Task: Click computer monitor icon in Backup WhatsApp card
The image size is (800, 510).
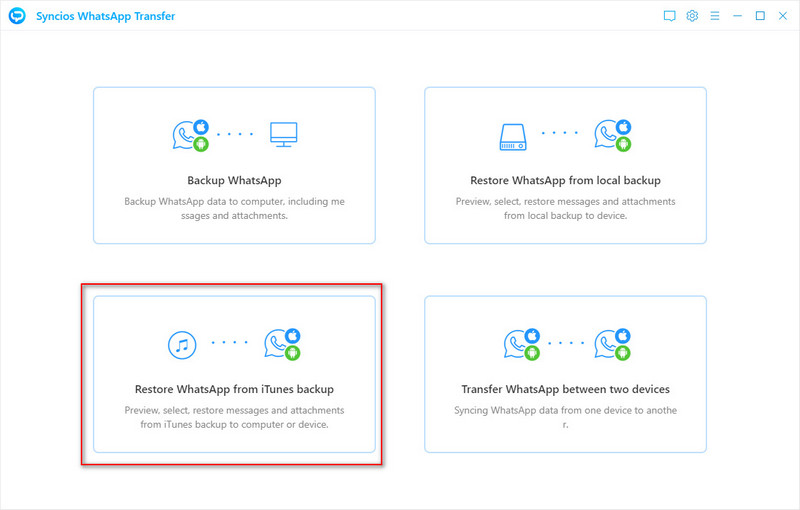Action: 284,135
